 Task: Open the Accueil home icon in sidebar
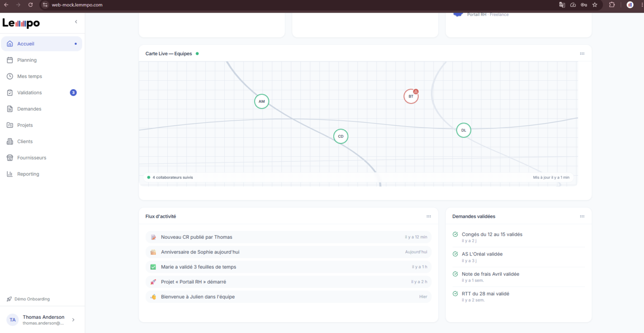[x=10, y=44]
